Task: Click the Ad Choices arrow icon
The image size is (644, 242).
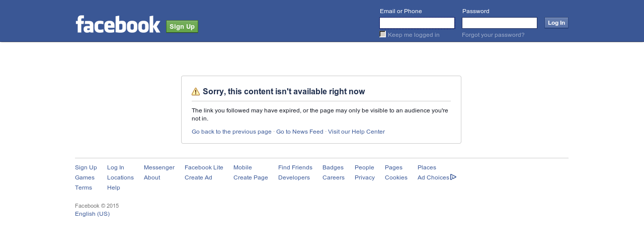Action: pyautogui.click(x=453, y=177)
